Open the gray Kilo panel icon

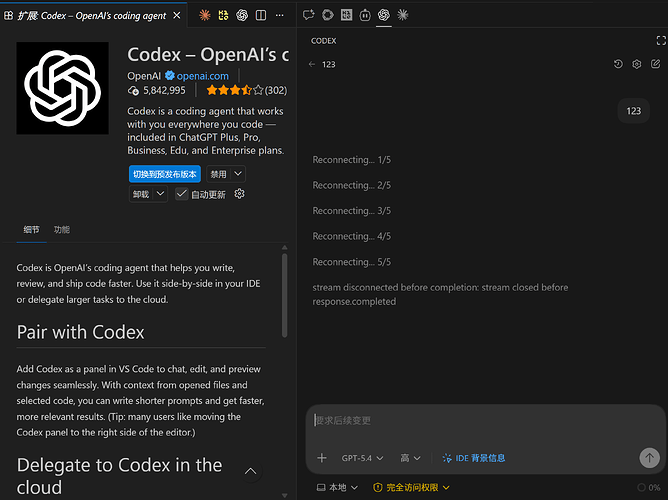point(346,15)
